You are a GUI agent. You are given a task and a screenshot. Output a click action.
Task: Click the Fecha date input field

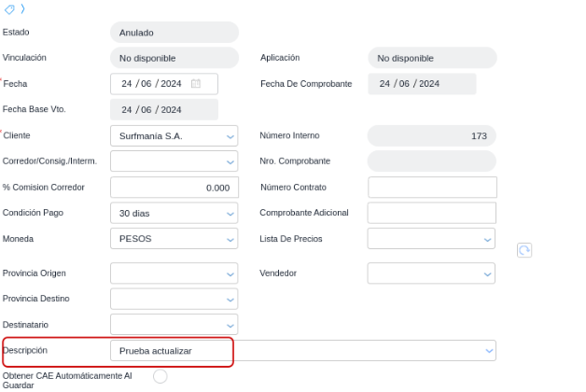tap(152, 84)
